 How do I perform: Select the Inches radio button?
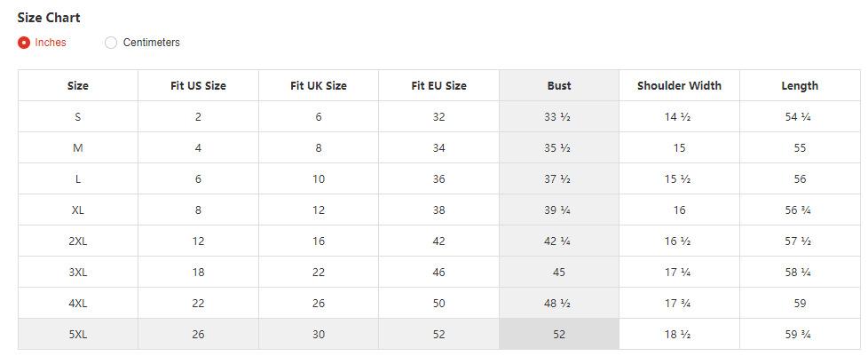(24, 43)
